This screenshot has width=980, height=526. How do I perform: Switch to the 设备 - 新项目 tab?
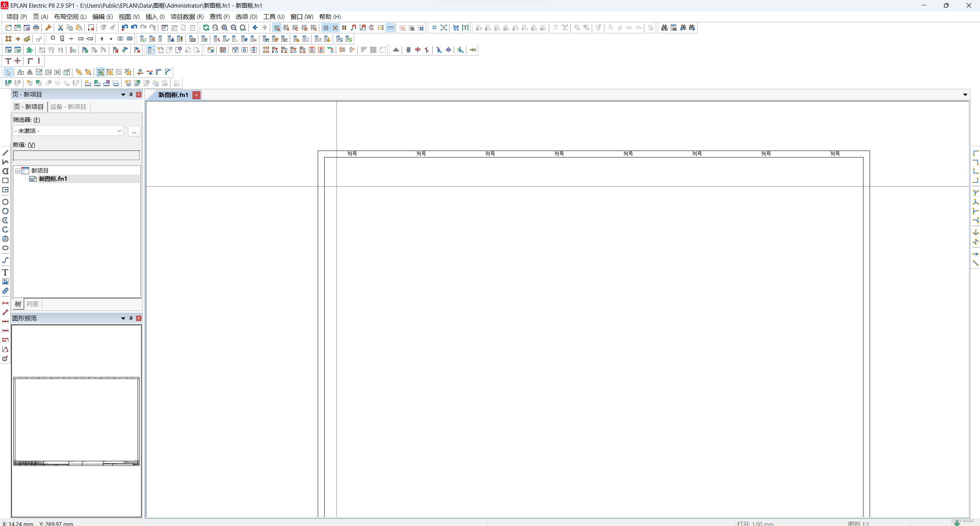(68, 107)
